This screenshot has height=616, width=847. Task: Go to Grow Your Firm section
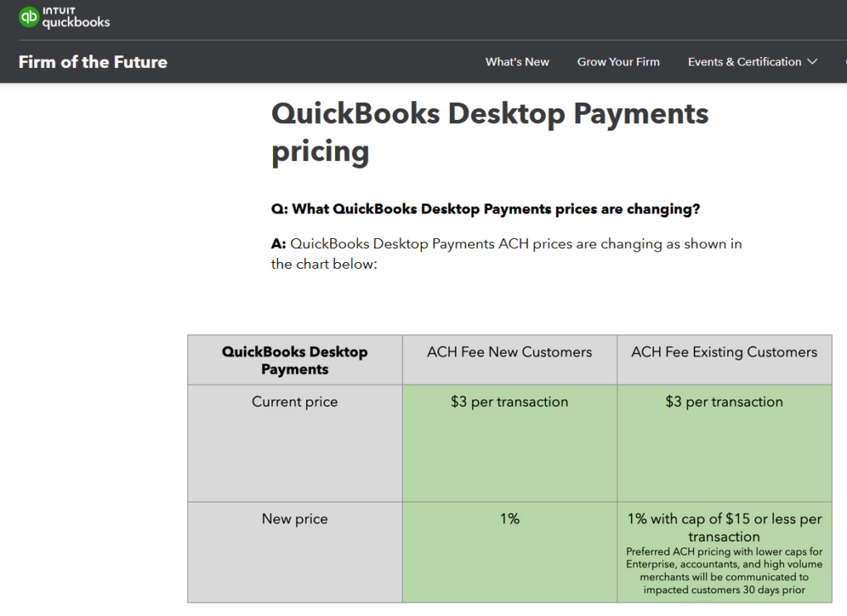coord(618,62)
